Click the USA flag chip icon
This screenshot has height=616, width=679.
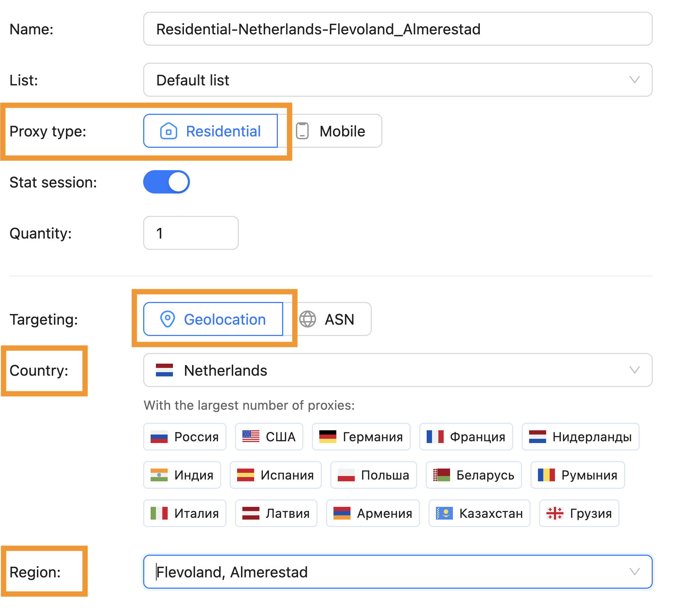tap(251, 437)
